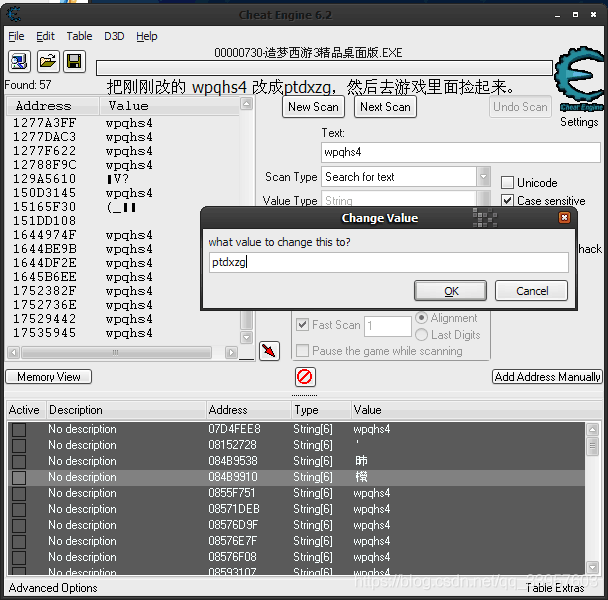608x600 pixels.
Task: Close the Change Value dialog
Action: tap(564, 218)
